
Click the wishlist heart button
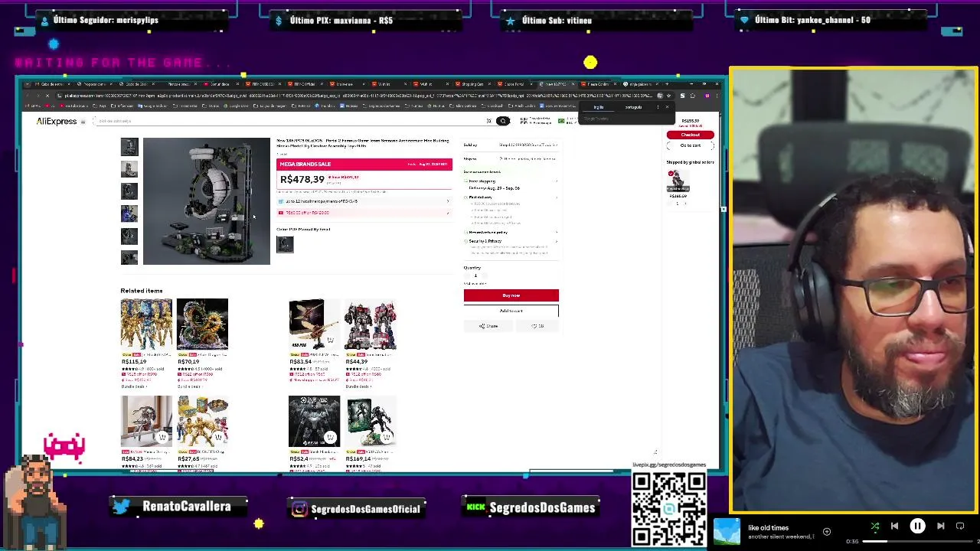coord(538,326)
